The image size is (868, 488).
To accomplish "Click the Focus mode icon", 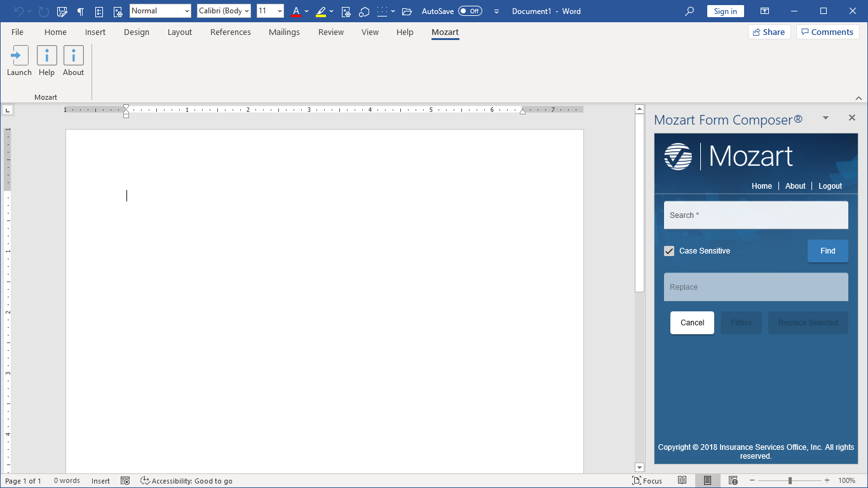I will point(637,480).
